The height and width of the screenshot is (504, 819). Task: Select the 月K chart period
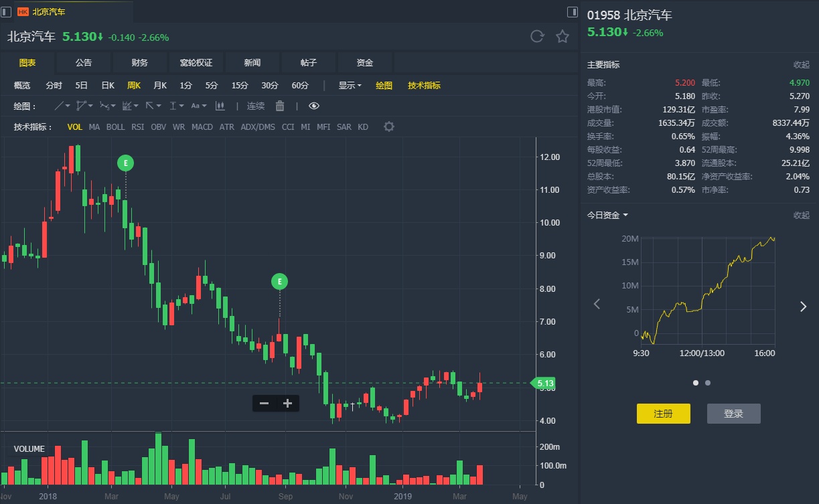point(159,85)
